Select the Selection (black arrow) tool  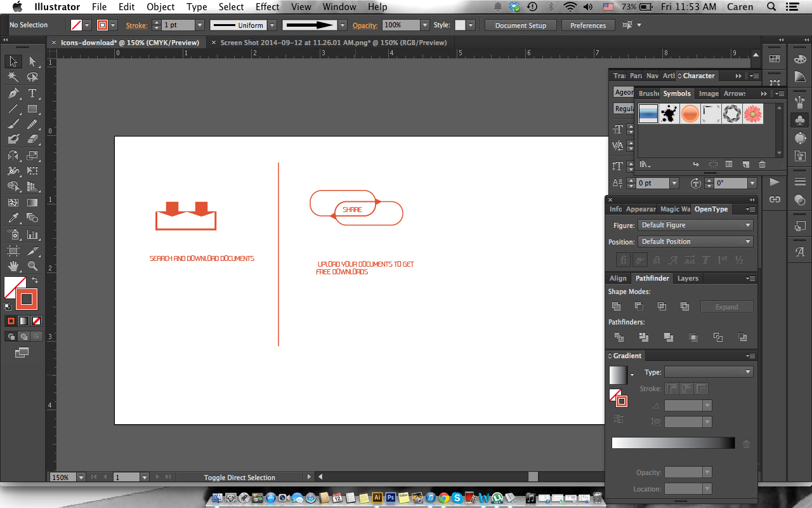coord(13,62)
